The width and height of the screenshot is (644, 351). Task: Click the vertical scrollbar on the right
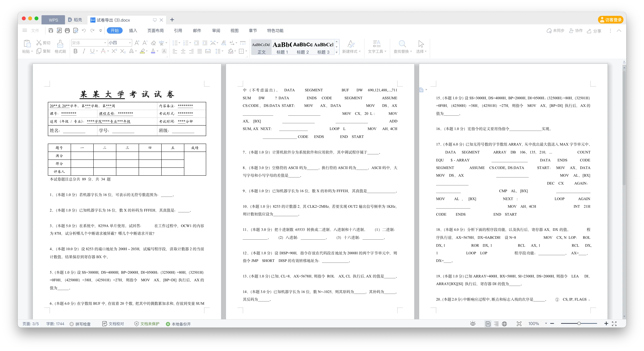coord(624,128)
